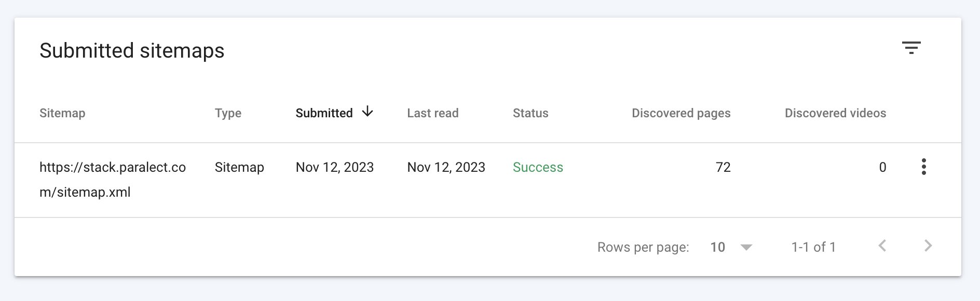Viewport: 980px width, 301px height.
Task: Open the filter rows icon
Action: click(x=911, y=48)
